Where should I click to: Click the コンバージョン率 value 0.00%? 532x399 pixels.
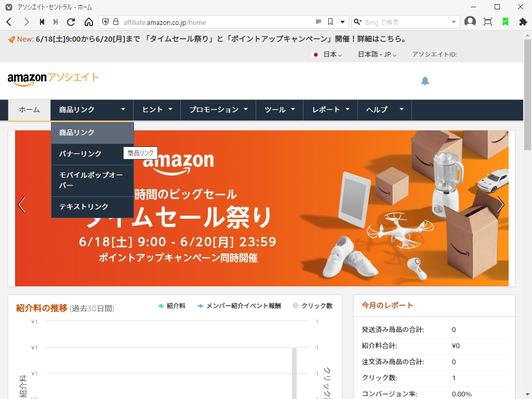click(461, 394)
